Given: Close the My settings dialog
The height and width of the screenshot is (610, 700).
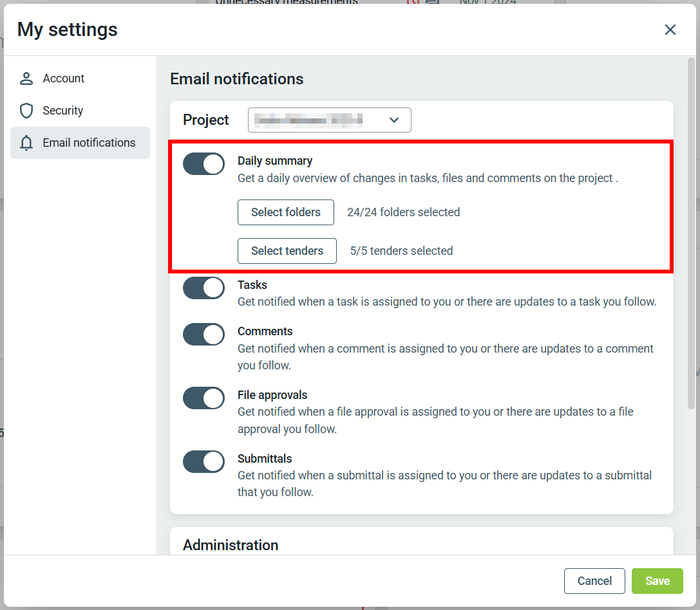Looking at the screenshot, I should coord(670,30).
